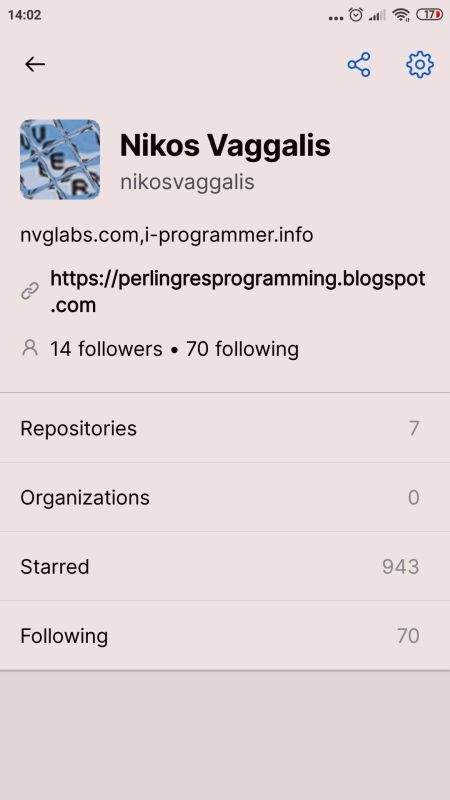Select the nikosvaggalis username text
The image size is (450, 800).
[187, 182]
